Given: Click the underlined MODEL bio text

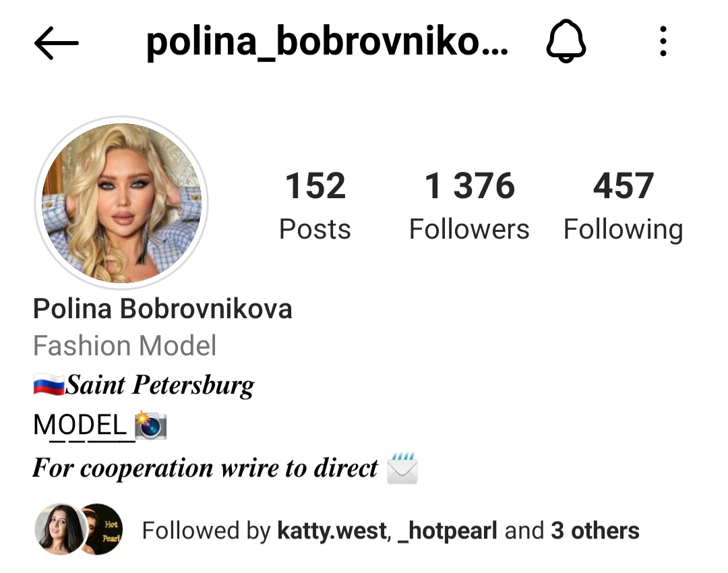Looking at the screenshot, I should pos(84,426).
